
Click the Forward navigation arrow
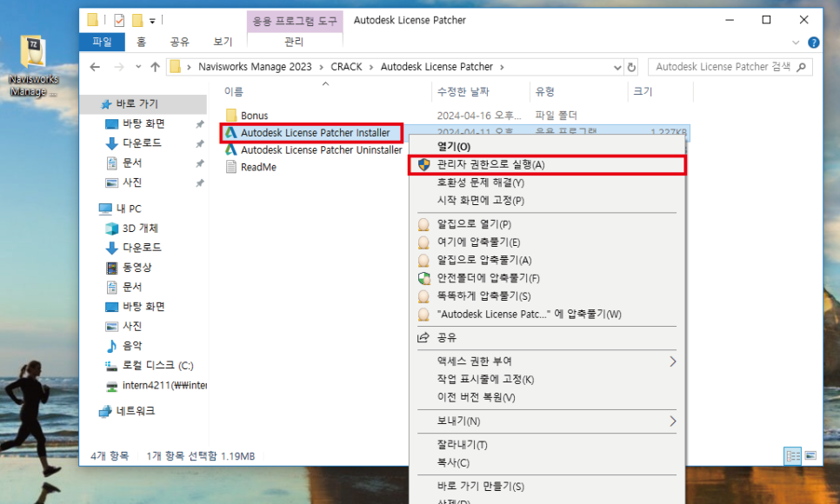(118, 67)
